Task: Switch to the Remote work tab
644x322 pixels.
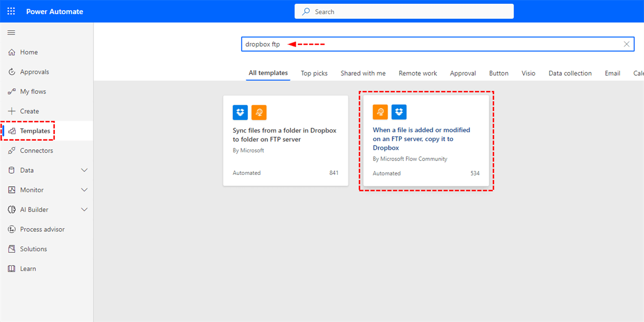Action: [x=418, y=74]
